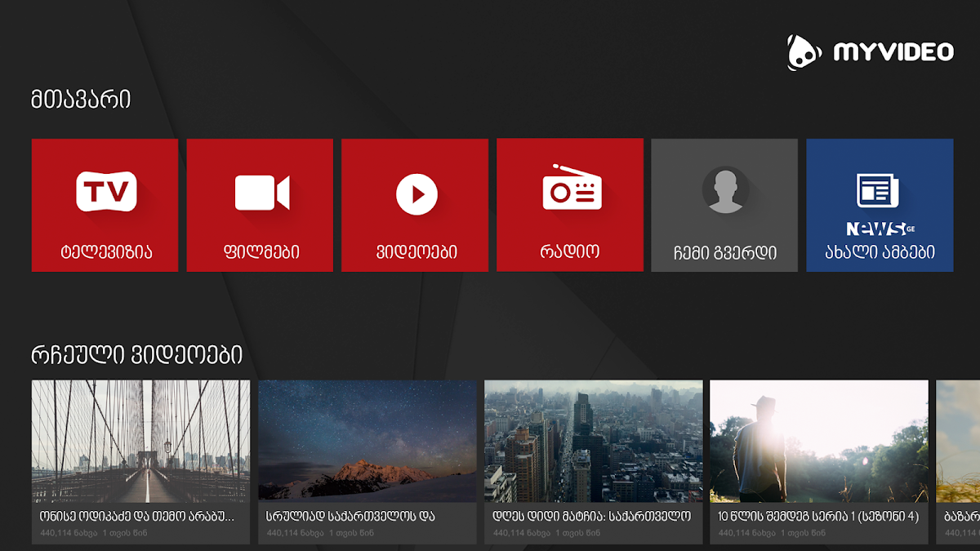
Task: Select the partially visible last video thumbnail
Action: click(x=958, y=441)
